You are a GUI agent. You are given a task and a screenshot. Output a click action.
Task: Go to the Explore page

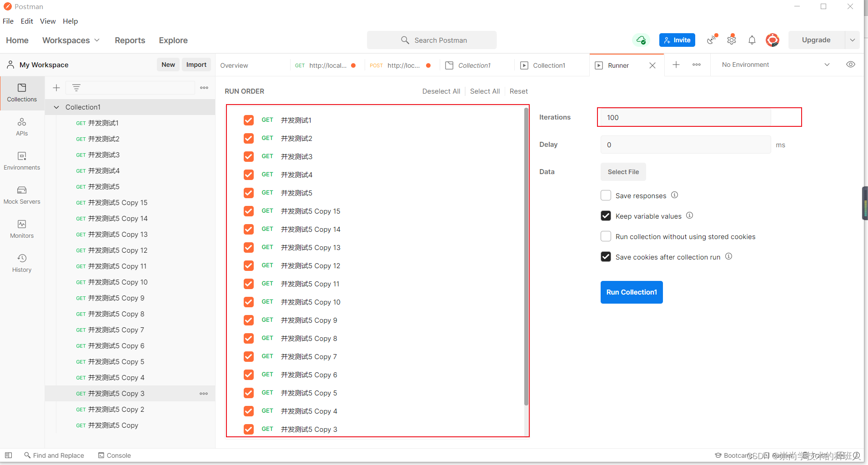(173, 40)
